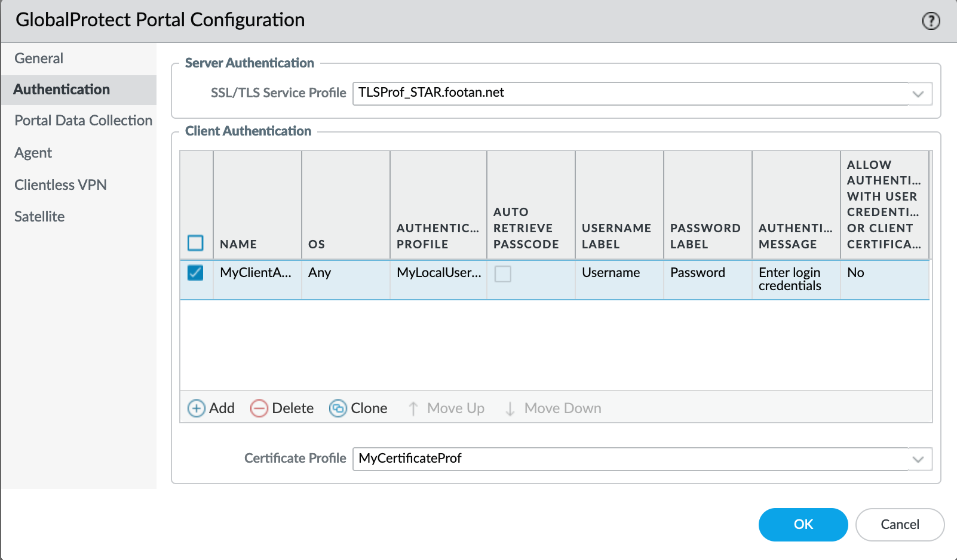The image size is (957, 560).
Task: Click the Auto Retrieve Passcode column header
Action: point(531,205)
